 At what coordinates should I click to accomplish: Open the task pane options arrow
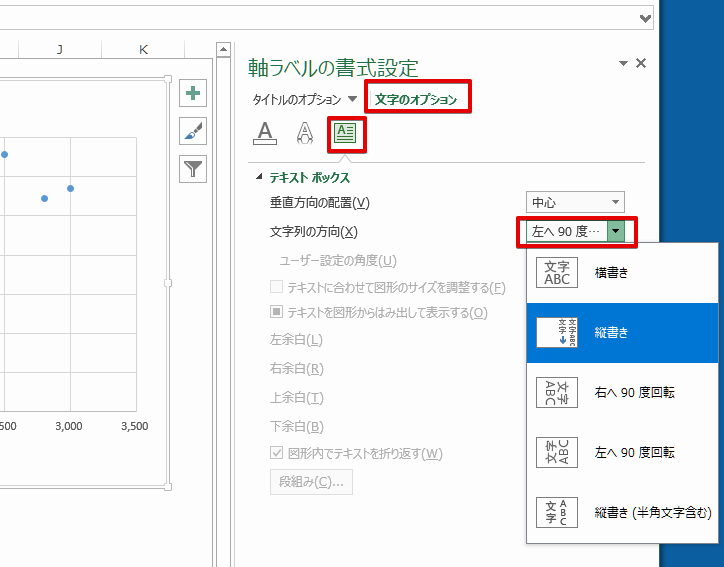(623, 63)
